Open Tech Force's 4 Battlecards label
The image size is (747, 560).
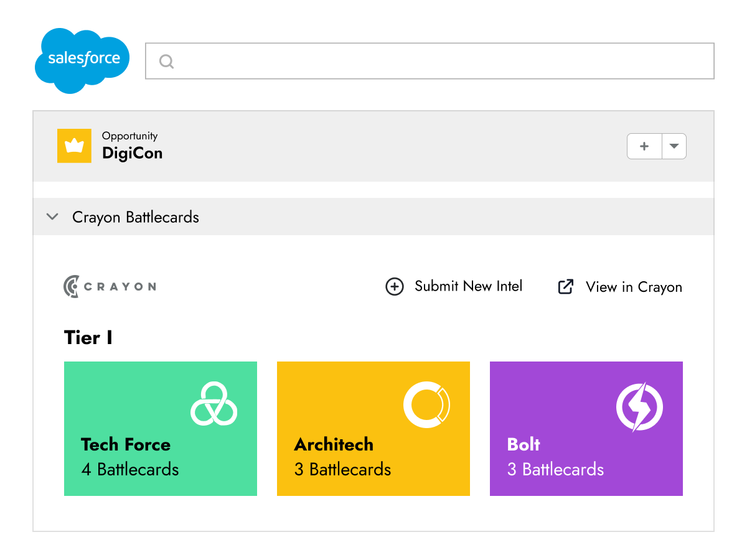click(130, 469)
